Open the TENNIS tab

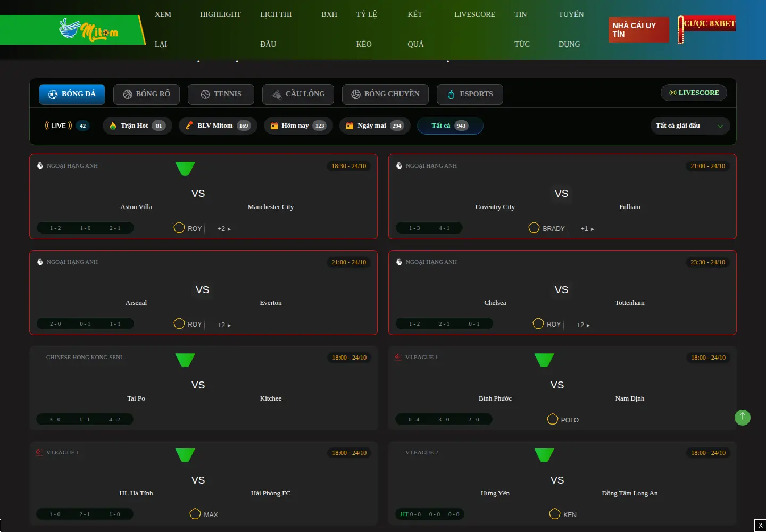[221, 94]
